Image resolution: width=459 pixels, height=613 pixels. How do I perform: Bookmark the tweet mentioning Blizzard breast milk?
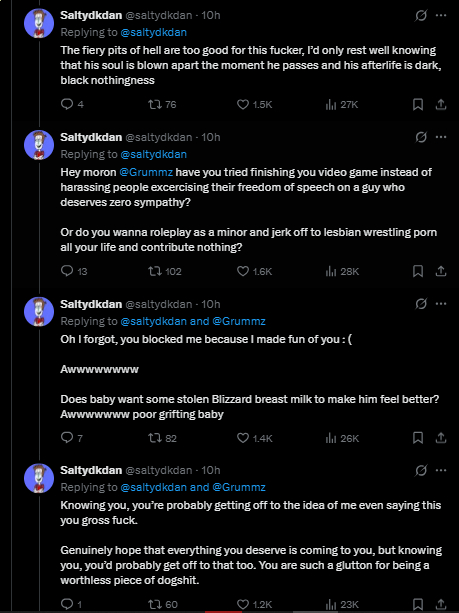pyautogui.click(x=418, y=438)
